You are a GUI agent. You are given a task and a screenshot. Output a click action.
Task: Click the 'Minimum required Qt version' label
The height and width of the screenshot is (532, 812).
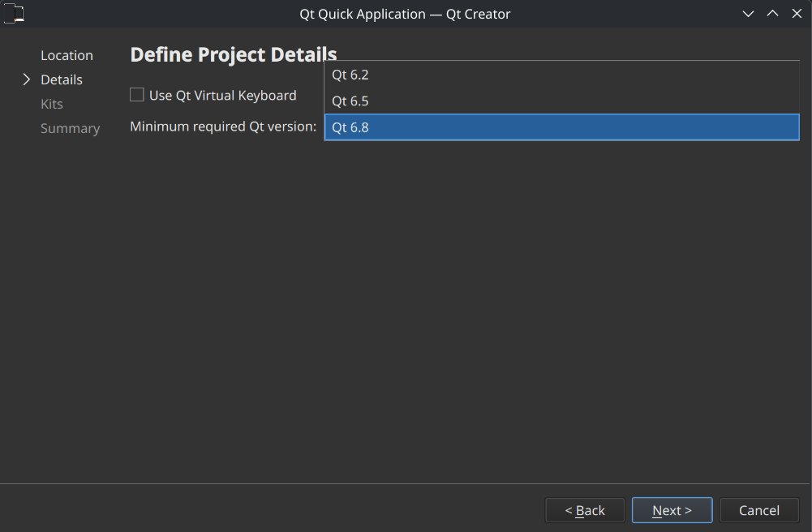[x=223, y=127]
